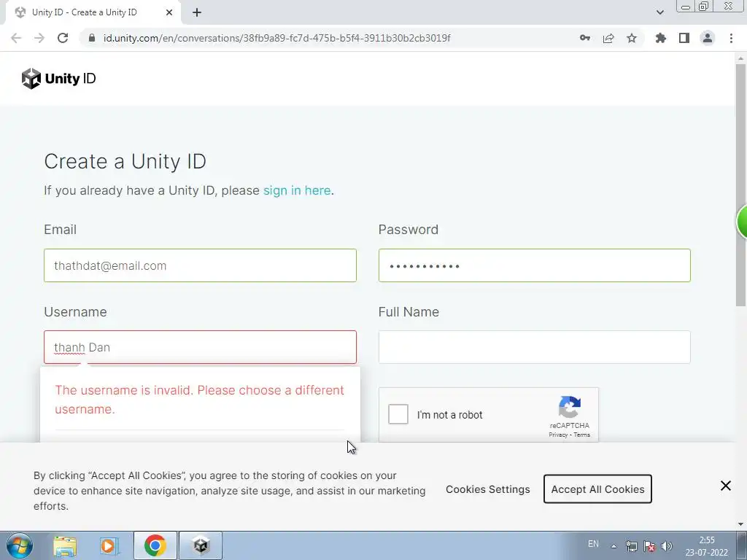Select the Unity ID - Create a Unity ID tab
The width and height of the screenshot is (747, 560).
[93, 13]
